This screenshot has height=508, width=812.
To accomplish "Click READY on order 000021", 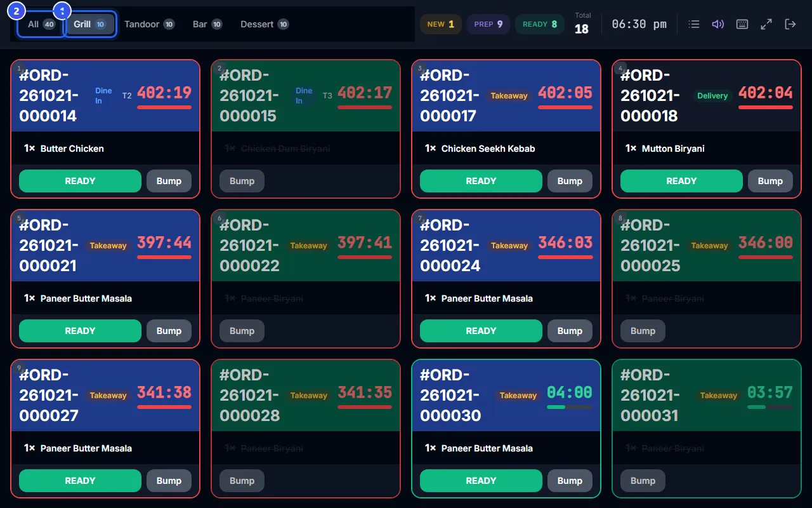I will click(80, 331).
